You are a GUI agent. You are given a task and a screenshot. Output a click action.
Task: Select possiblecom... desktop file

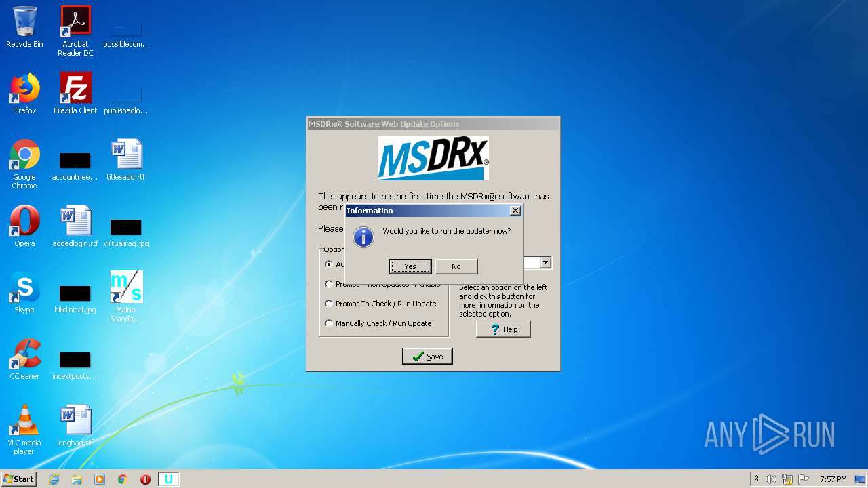coord(126,33)
